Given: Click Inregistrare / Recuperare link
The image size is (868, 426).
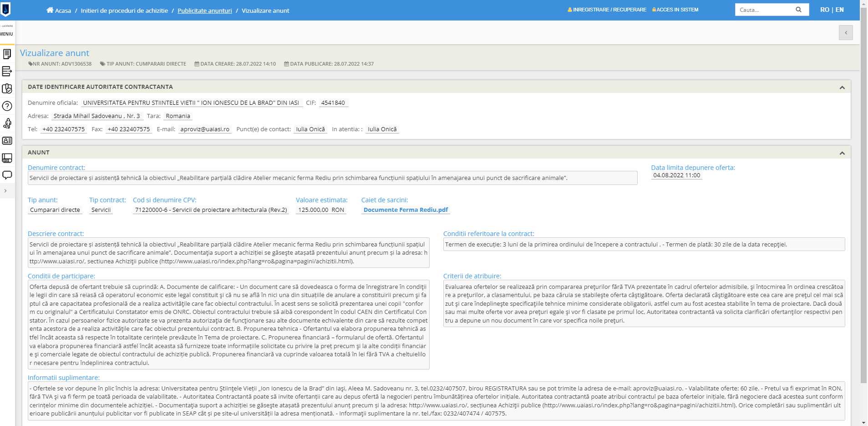Looking at the screenshot, I should coord(609,10).
